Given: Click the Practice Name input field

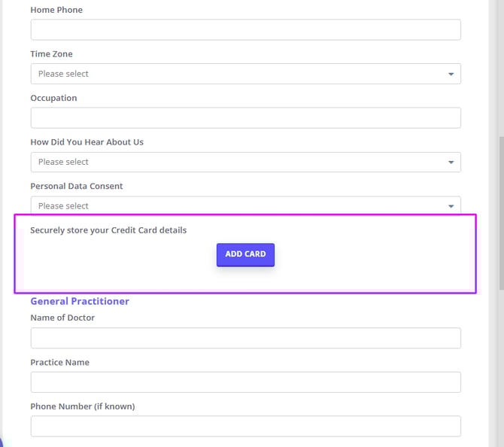Looking at the screenshot, I should point(245,382).
